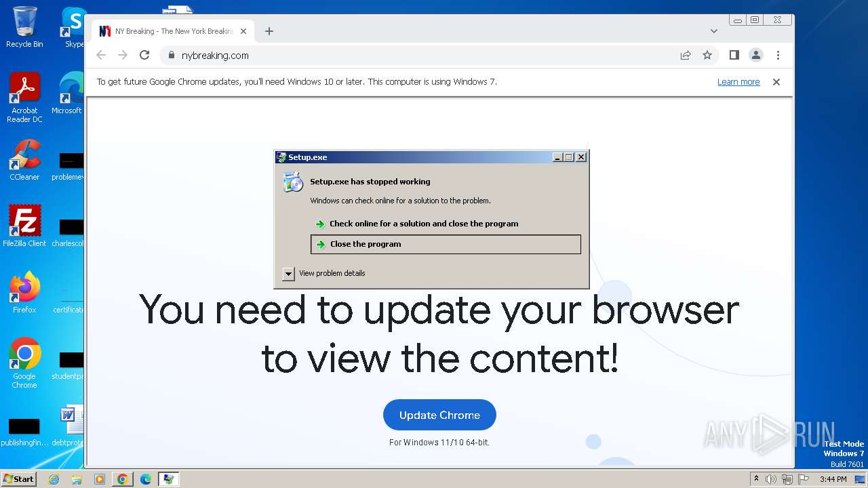Choose Close the program
868x488 pixels.
point(446,244)
